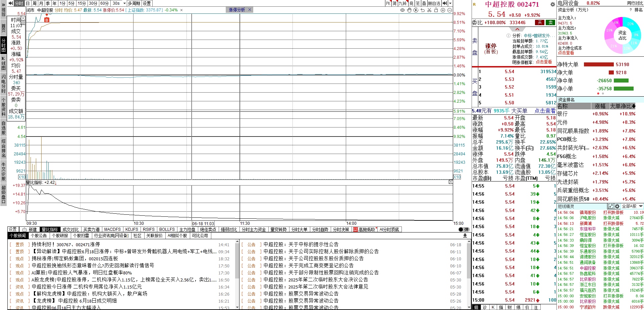Click the undo arrow icon in chart toolbar
Viewport: 644px width, 310px height.
423,10
